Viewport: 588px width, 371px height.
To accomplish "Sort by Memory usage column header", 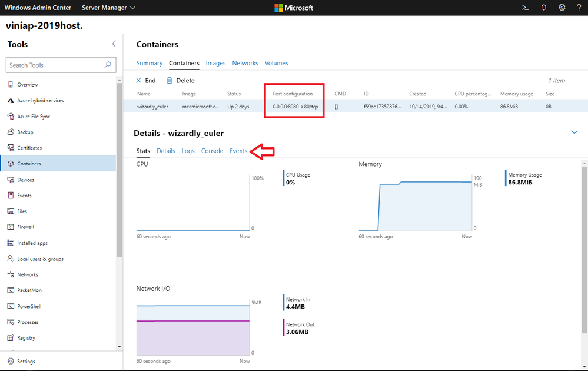I will click(x=517, y=94).
